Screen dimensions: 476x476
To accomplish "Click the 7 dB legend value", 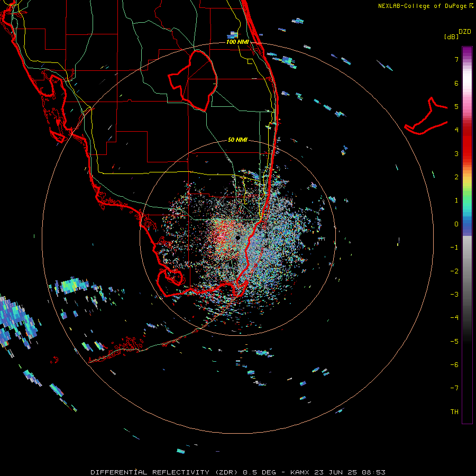I will 456,59.
